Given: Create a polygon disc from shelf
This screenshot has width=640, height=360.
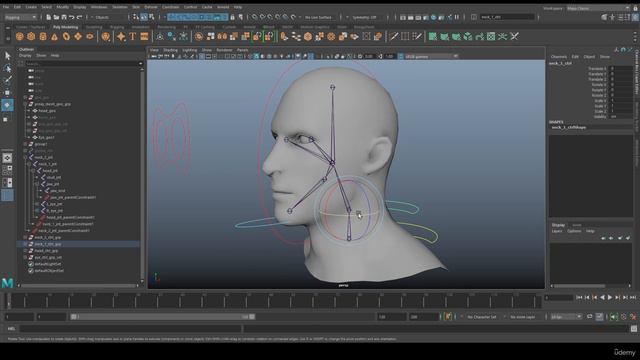Looking at the screenshot, I should click(x=90, y=37).
